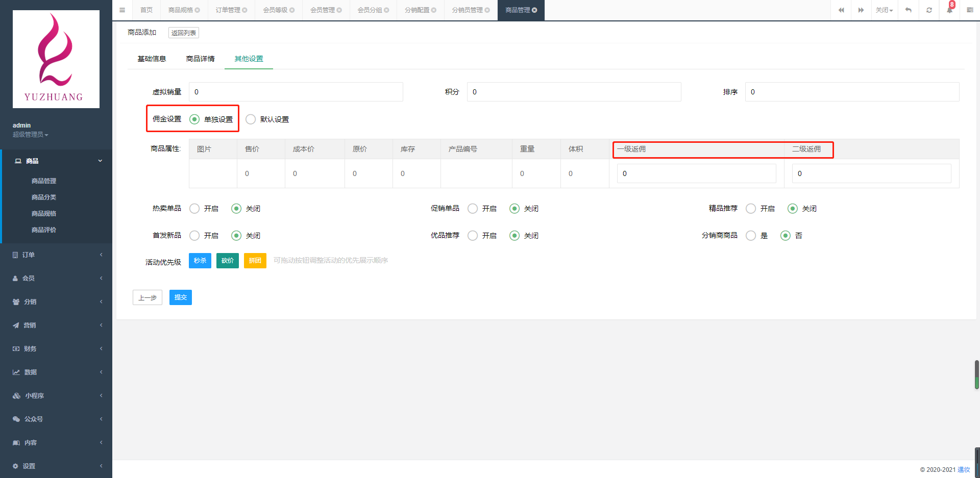Click the 虚拟销量 input field

click(296, 92)
